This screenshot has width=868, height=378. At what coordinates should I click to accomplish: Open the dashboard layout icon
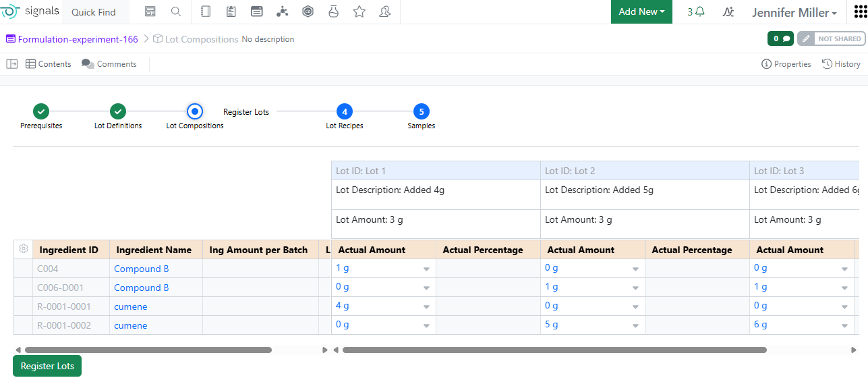150,11
